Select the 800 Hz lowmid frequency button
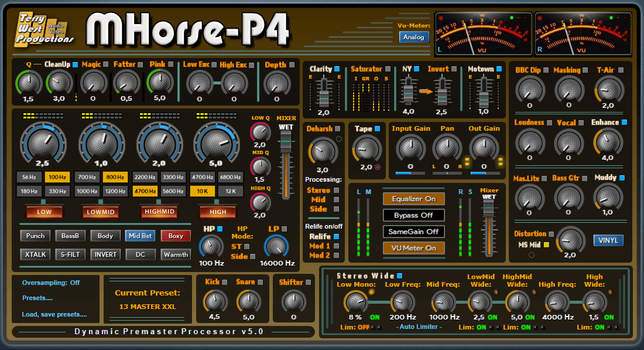644x350 pixels. click(115, 177)
